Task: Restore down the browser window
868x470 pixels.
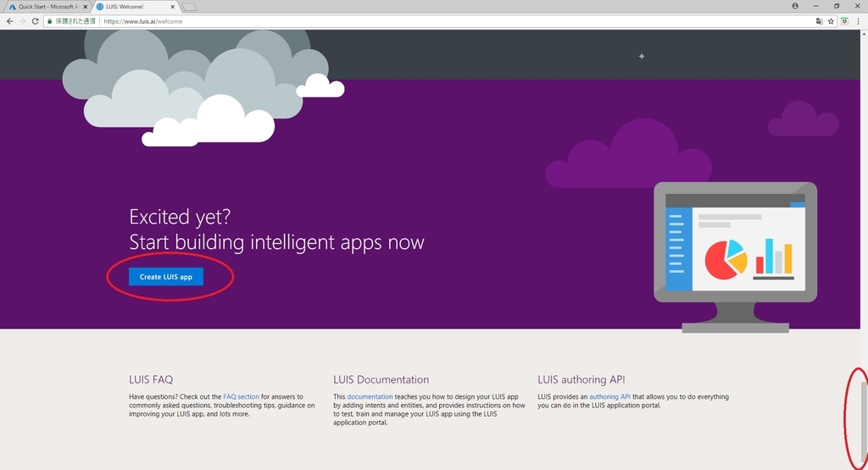Action: pyautogui.click(x=837, y=6)
